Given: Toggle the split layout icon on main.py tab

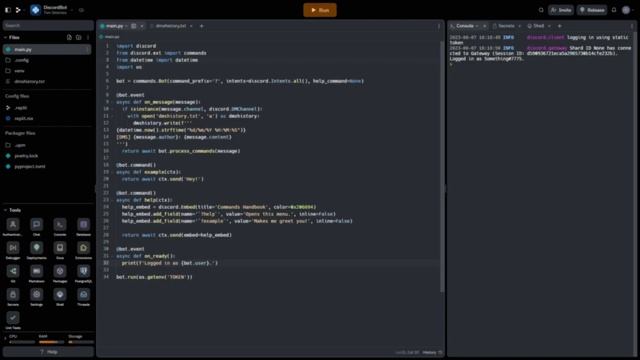Looking at the screenshot, I should click(x=133, y=26).
